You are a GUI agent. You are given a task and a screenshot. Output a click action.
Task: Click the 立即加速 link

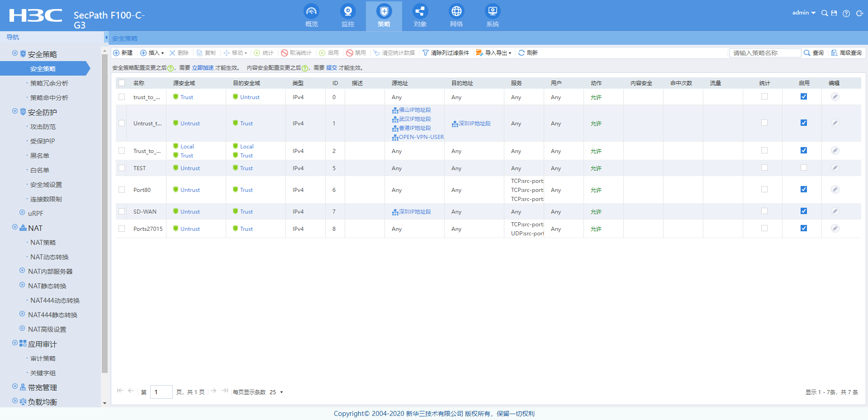coord(203,68)
